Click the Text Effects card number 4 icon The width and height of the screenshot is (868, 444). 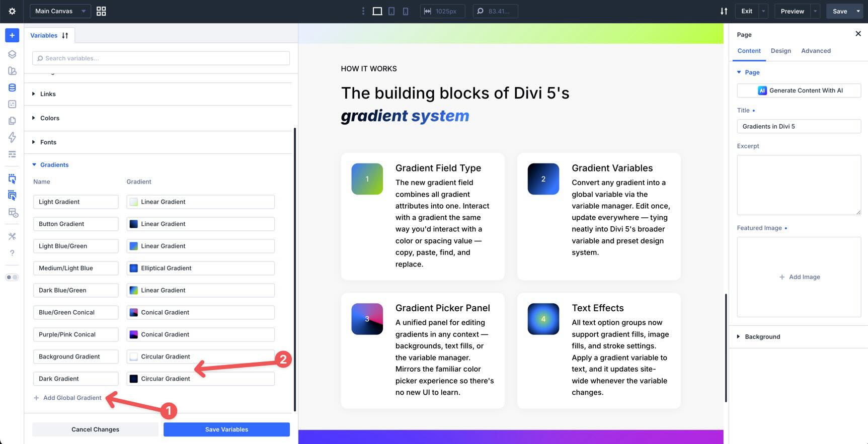pyautogui.click(x=543, y=319)
